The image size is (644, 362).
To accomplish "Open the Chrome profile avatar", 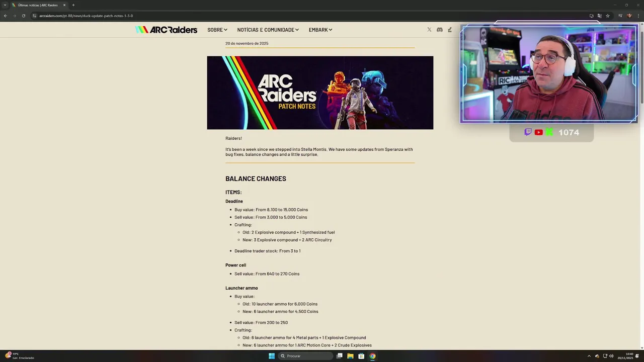I will [x=629, y=16].
